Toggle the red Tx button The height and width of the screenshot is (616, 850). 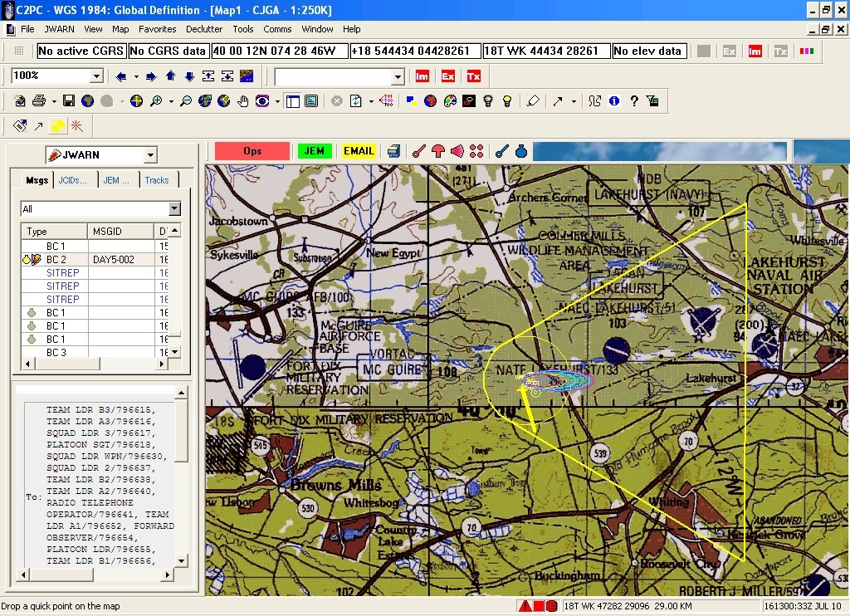click(473, 76)
